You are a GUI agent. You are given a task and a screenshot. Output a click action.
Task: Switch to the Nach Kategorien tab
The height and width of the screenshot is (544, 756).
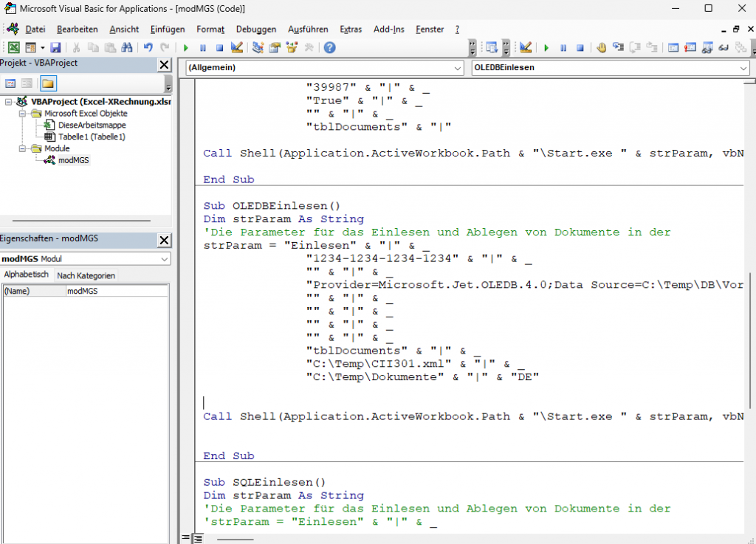(x=86, y=275)
